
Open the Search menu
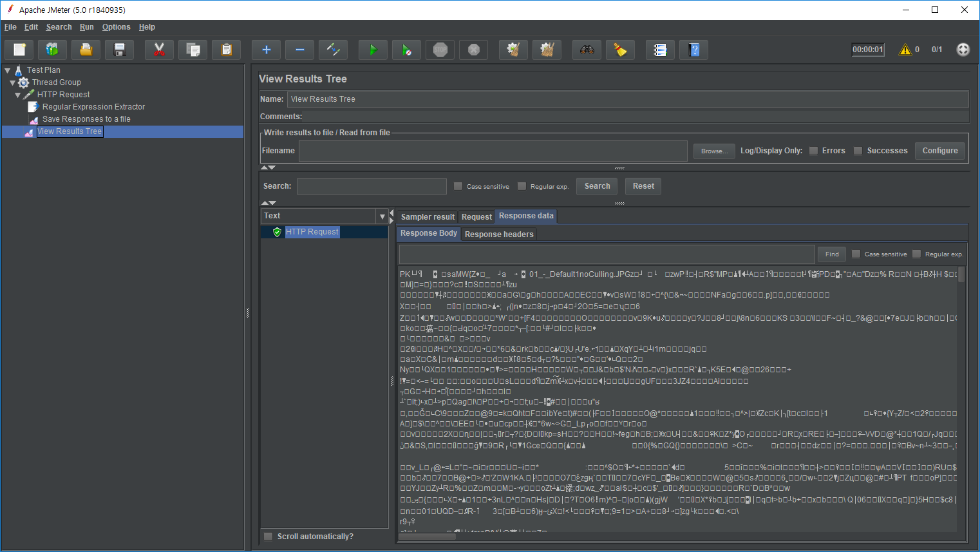click(59, 27)
